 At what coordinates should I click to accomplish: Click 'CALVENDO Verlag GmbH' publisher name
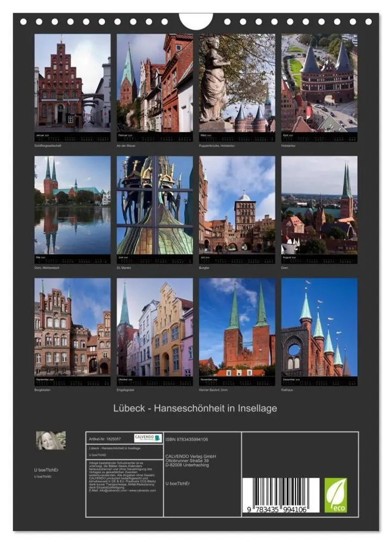coord(191,456)
